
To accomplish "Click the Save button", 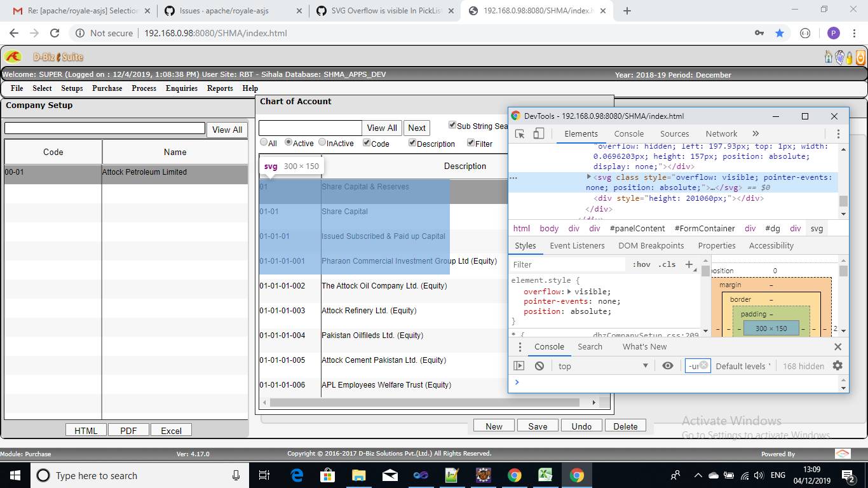I will (x=538, y=426).
